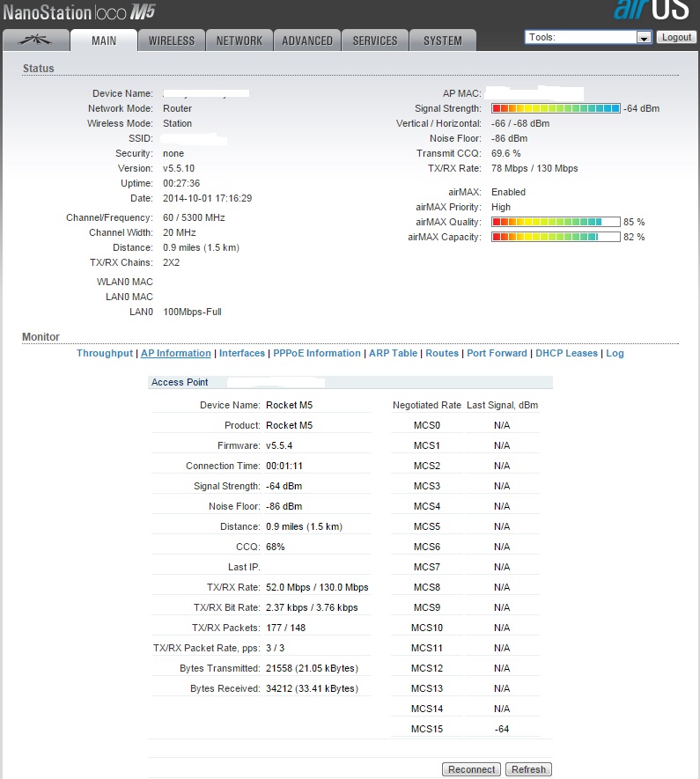Switch to the MAIN tab
Screen dimensions: 700x779
tap(104, 40)
